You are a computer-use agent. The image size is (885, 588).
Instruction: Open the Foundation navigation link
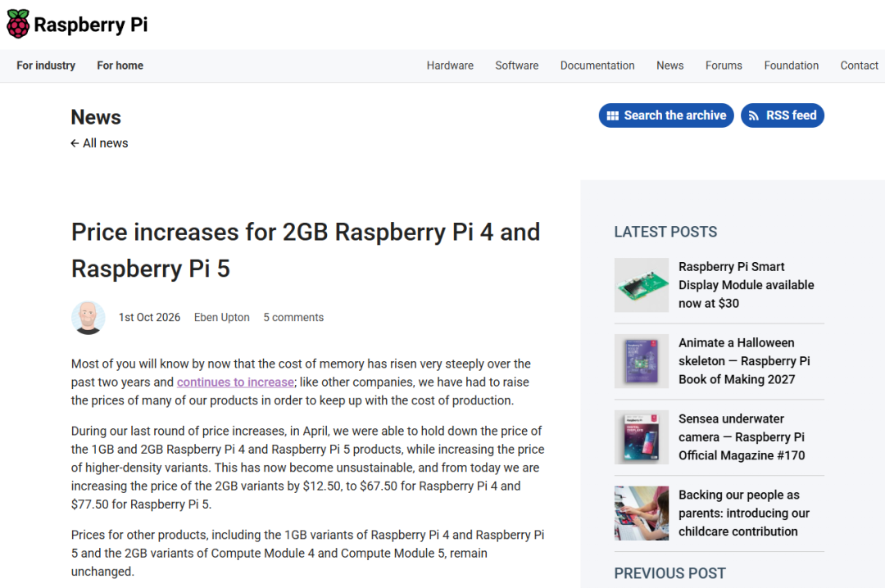pyautogui.click(x=792, y=66)
